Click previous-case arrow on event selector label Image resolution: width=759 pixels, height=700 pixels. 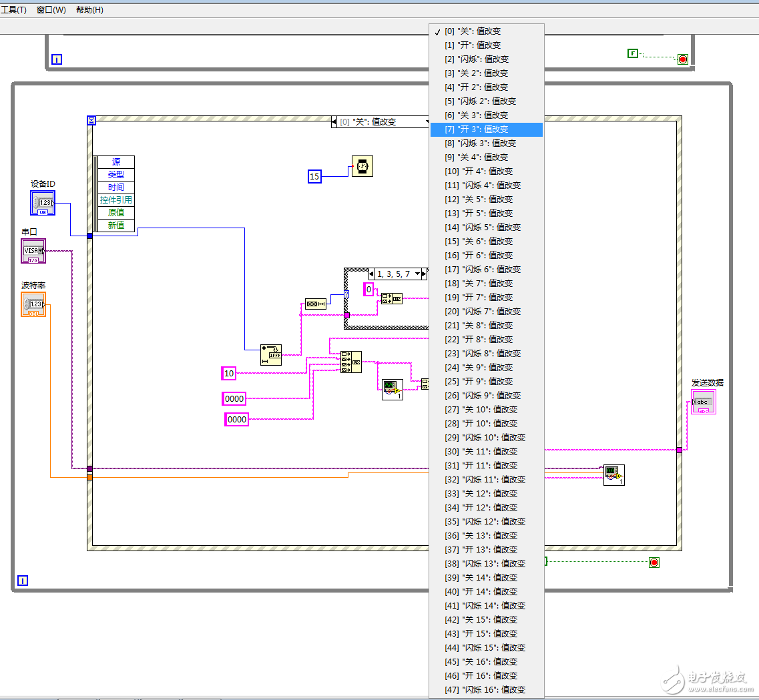pyautogui.click(x=334, y=122)
